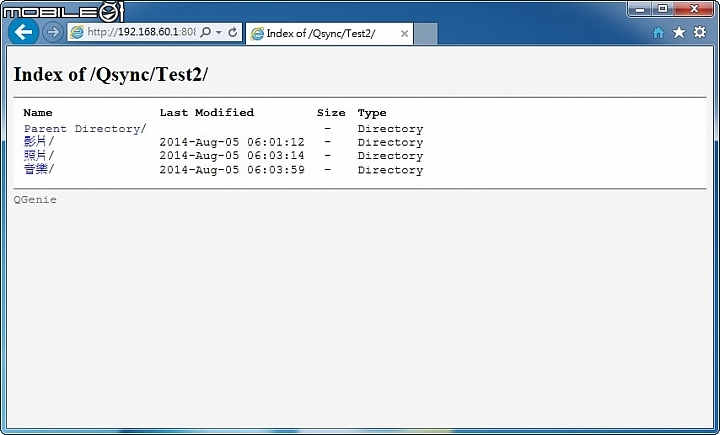Screen dimensions: 720x435
Task: Maximize the browser window
Action: click(x=662, y=9)
